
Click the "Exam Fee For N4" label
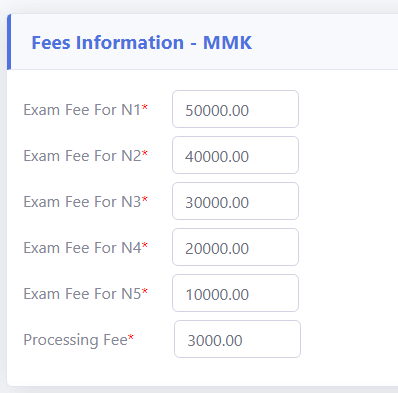[x=82, y=248]
